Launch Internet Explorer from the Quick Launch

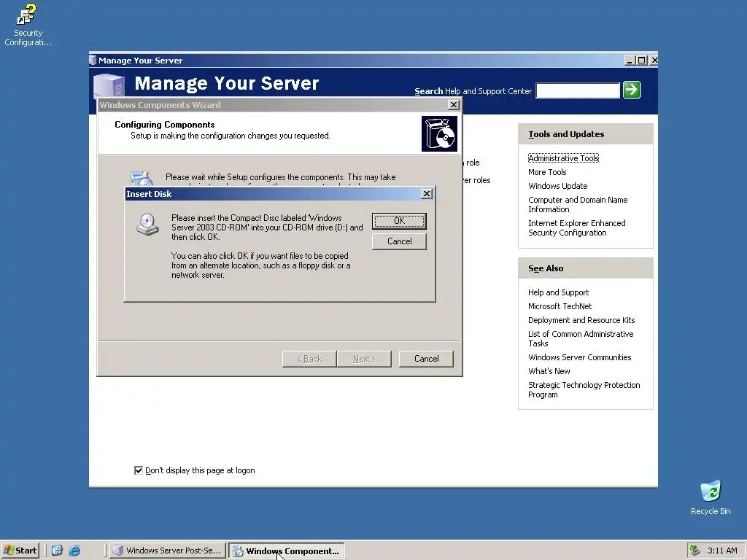(x=74, y=551)
